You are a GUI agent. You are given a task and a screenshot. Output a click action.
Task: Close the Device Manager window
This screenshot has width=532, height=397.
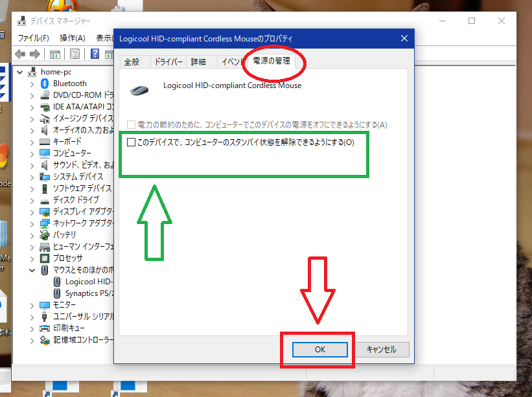tap(502, 21)
